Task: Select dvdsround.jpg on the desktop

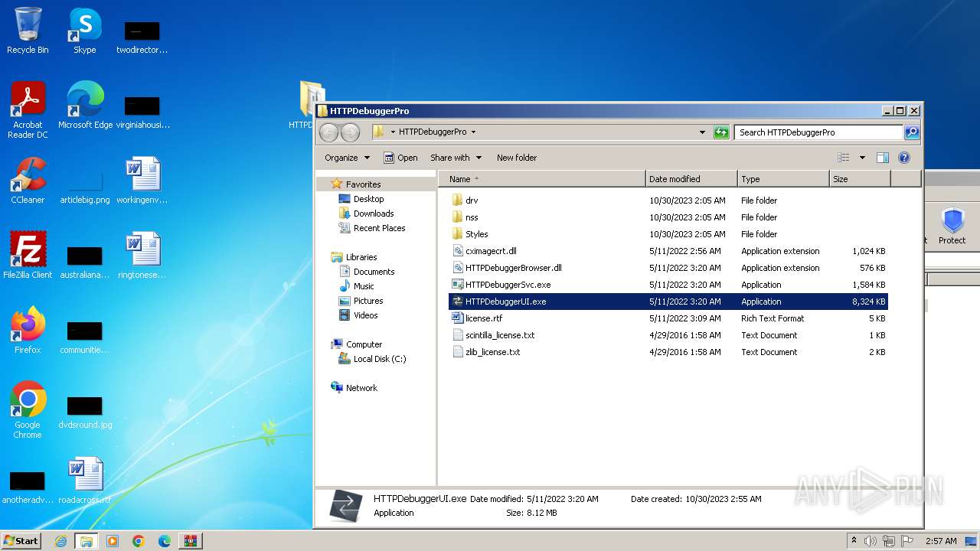Action: pyautogui.click(x=85, y=412)
